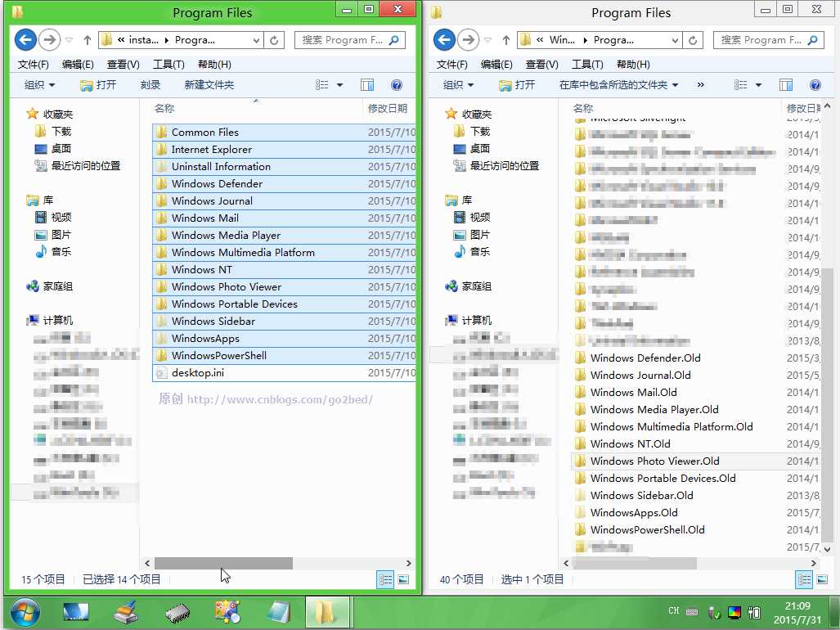
Task: Show more toolbar commands in right window
Action: click(x=701, y=84)
